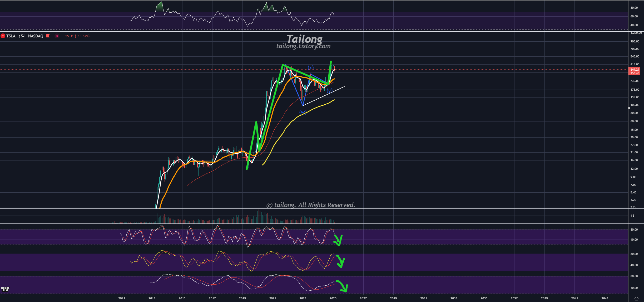Click the 4B volume scale label

[x=632, y=216]
